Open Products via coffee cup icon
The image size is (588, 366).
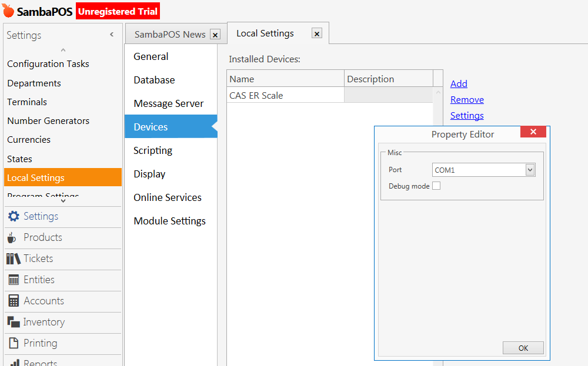[x=12, y=237]
